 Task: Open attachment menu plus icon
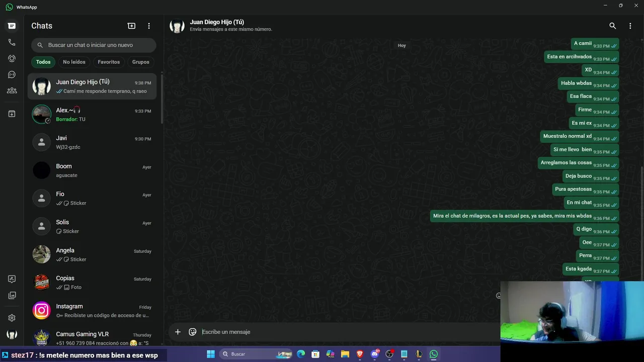click(x=178, y=332)
